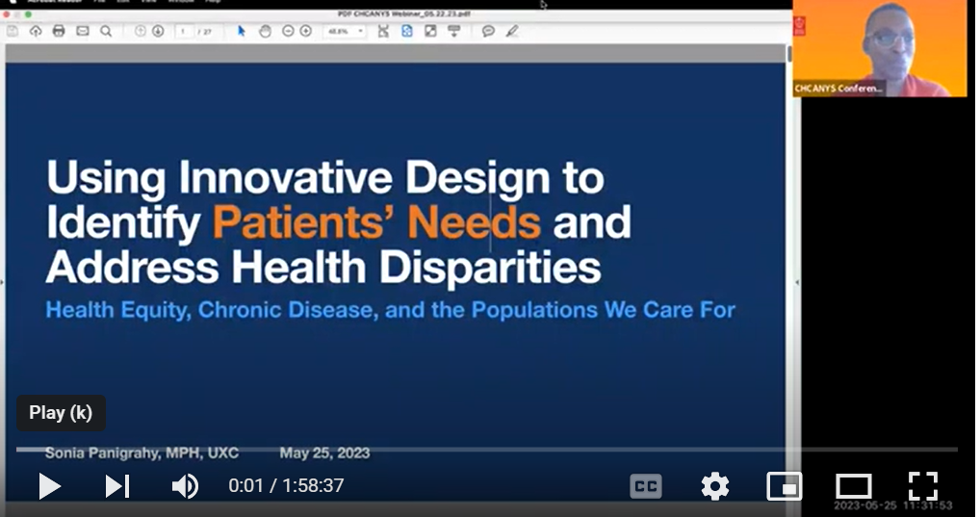Click the zoom out minus icon

288,31
